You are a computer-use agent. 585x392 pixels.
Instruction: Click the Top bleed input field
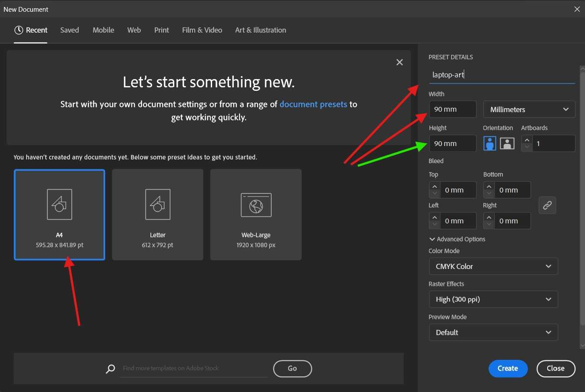(x=458, y=190)
